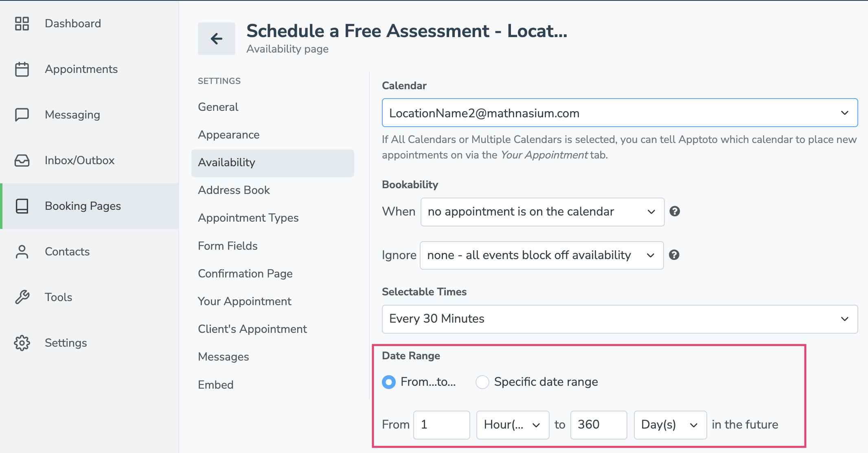Go to Contacts in sidebar
This screenshot has height=453, width=868.
tap(89, 252)
